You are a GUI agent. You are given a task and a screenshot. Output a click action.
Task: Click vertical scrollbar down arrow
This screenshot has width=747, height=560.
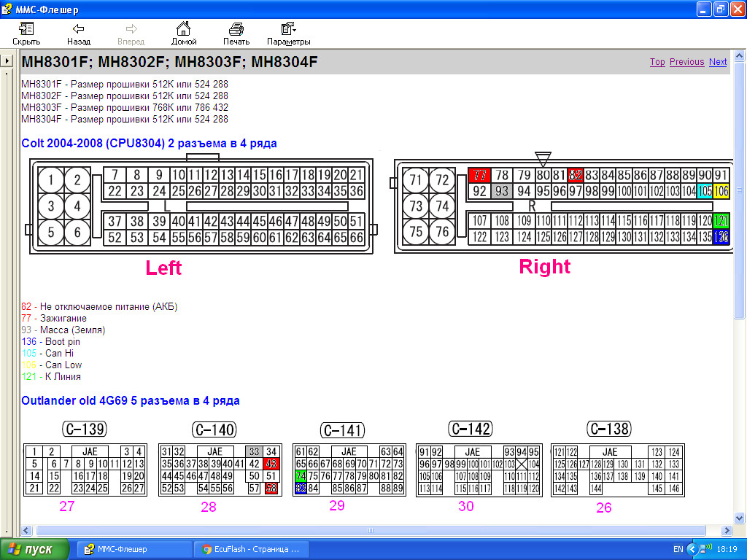point(740,518)
